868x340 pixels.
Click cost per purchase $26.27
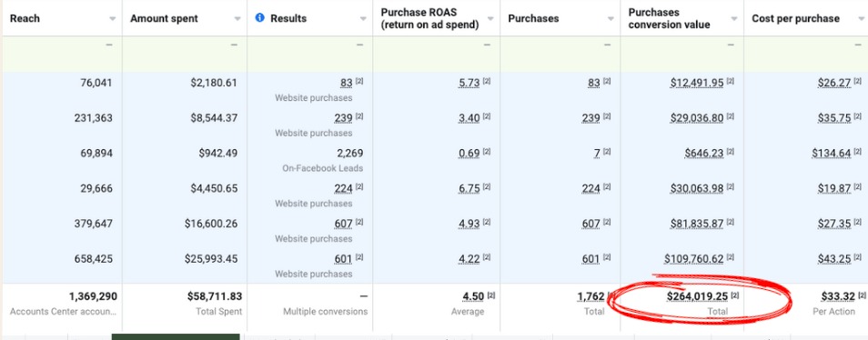(x=834, y=83)
